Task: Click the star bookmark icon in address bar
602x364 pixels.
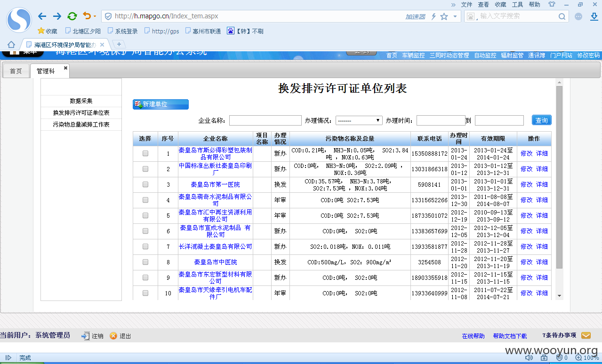Action: [444, 16]
